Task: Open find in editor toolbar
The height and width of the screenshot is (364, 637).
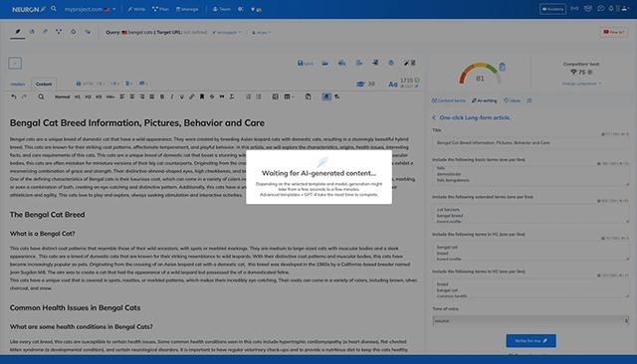Action: (x=41, y=96)
